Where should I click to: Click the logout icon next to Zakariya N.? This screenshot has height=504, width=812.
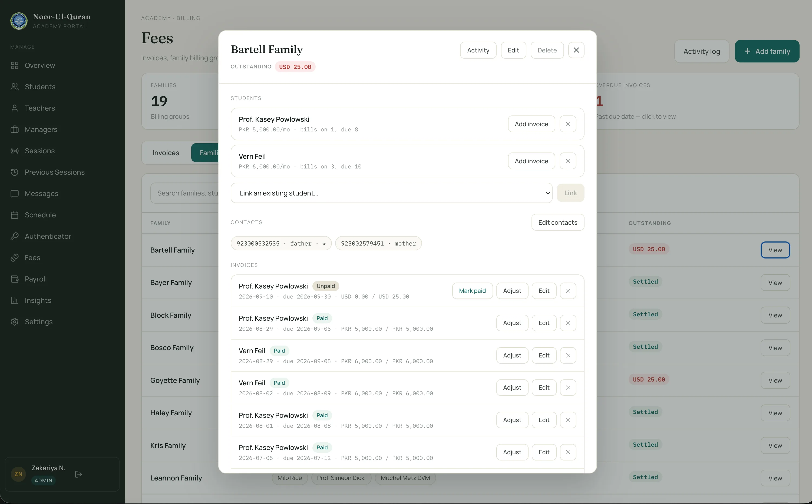78,474
